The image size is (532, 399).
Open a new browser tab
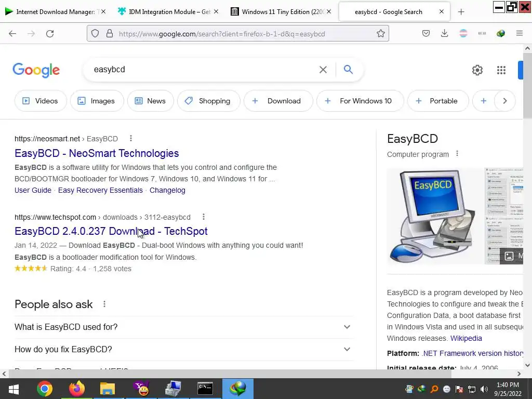pos(461,12)
